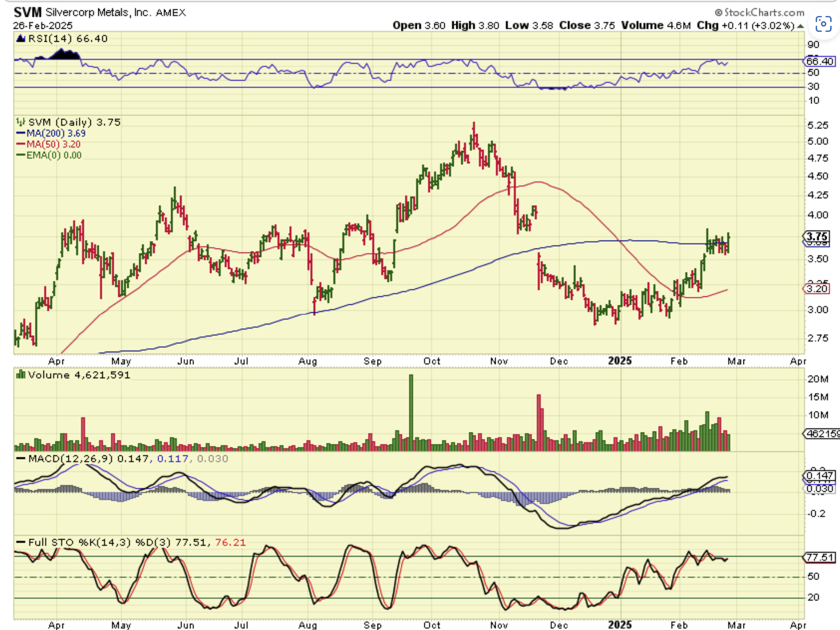The width and height of the screenshot is (840, 630).
Task: Click the 3.75 last-price tag on price axis
Action: click(x=817, y=237)
